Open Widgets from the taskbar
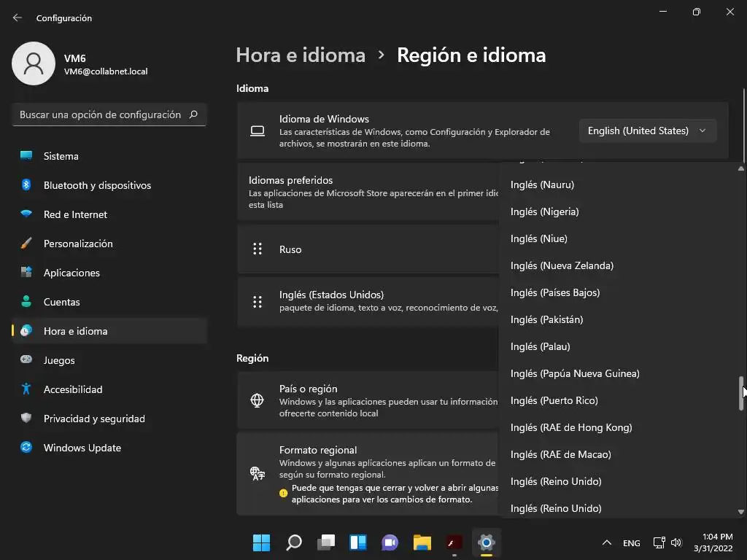 pyautogui.click(x=357, y=542)
